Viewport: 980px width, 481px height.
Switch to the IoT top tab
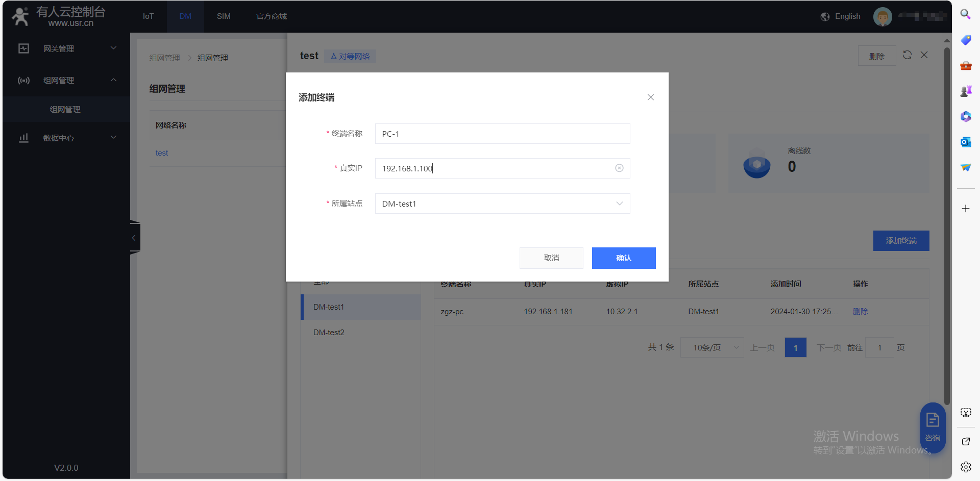point(148,16)
